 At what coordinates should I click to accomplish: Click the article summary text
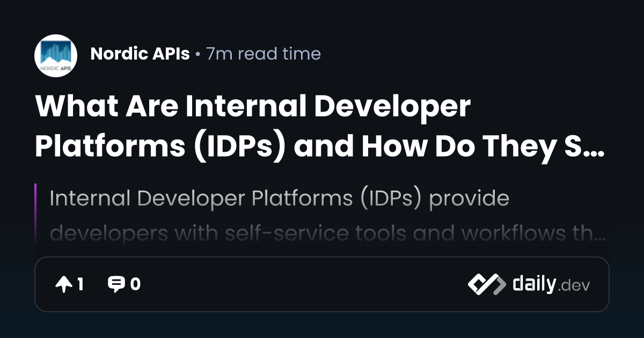point(328,216)
